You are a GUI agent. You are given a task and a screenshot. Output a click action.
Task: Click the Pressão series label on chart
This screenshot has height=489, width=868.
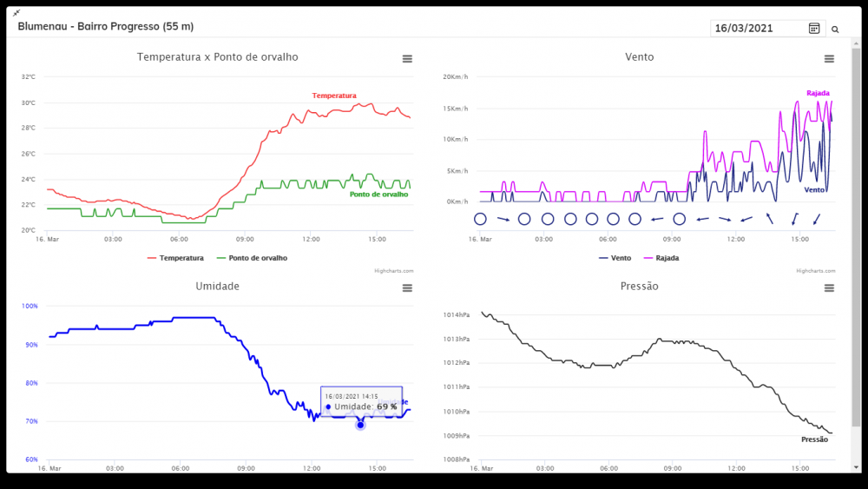[x=814, y=439]
